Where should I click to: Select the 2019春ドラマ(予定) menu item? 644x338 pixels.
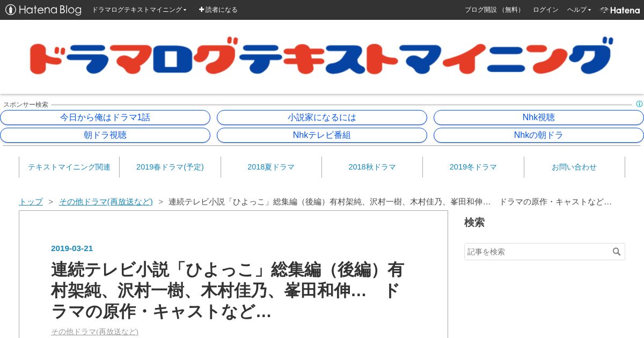click(170, 167)
